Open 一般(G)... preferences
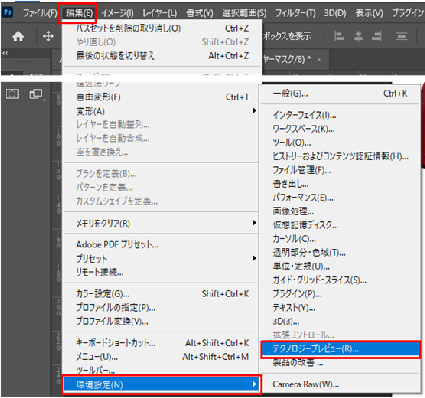Screen dimensions: 425x398 [340, 94]
